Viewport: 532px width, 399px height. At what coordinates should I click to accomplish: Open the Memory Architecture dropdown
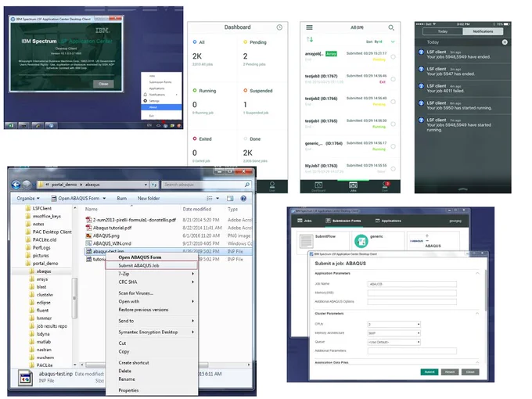[394, 333]
